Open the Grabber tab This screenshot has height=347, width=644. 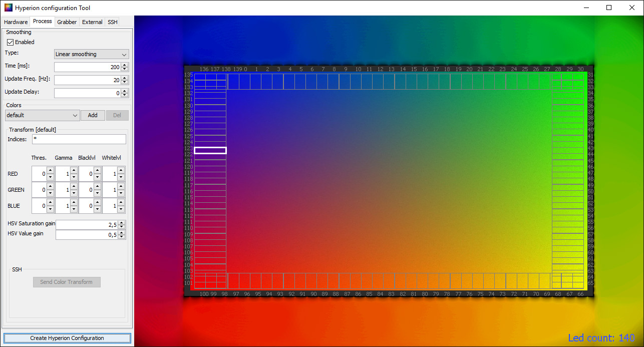(67, 22)
